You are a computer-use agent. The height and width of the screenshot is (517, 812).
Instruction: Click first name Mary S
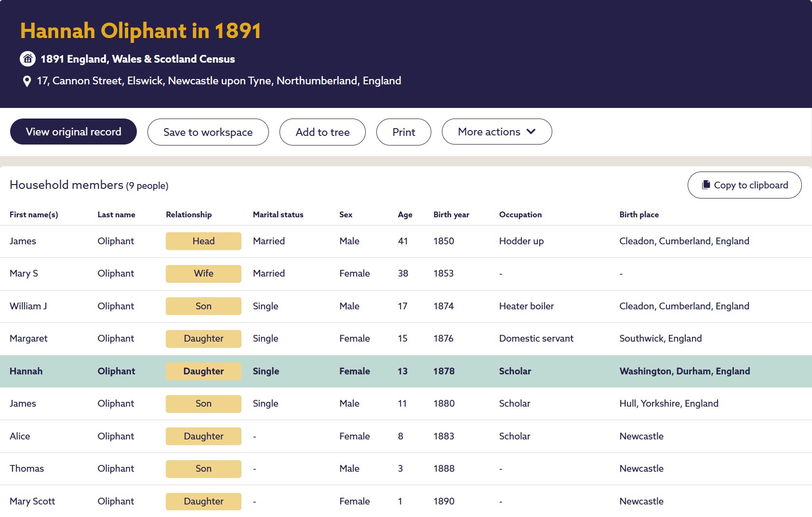24,273
